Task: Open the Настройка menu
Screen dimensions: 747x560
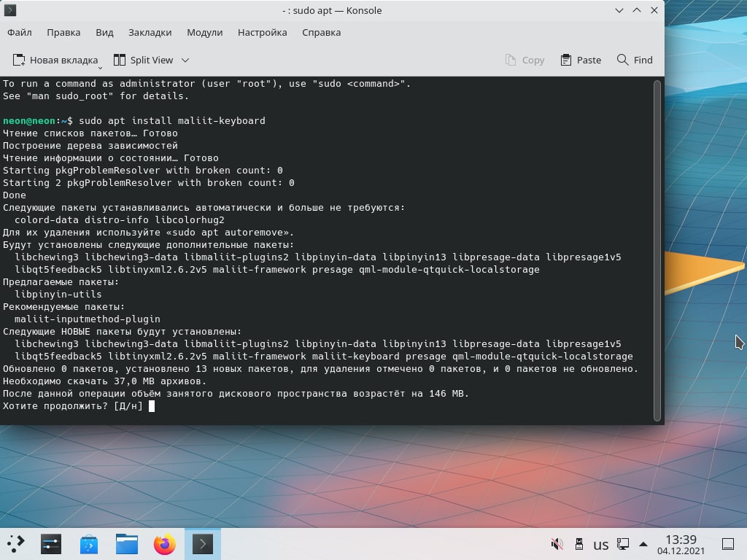Action: click(x=262, y=32)
